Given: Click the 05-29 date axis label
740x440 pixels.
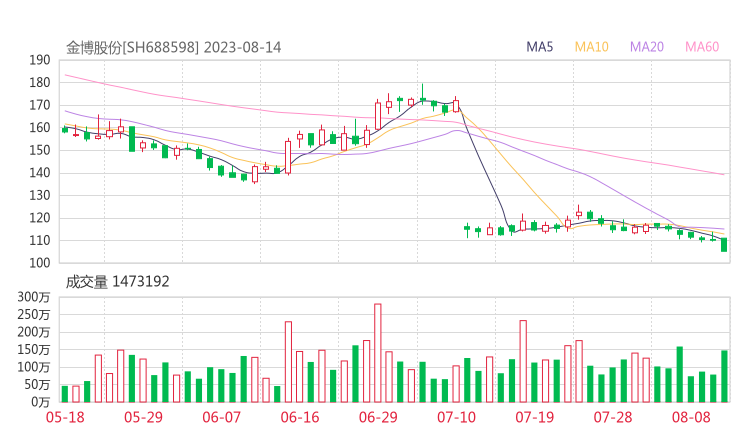Looking at the screenshot, I should tap(143, 417).
